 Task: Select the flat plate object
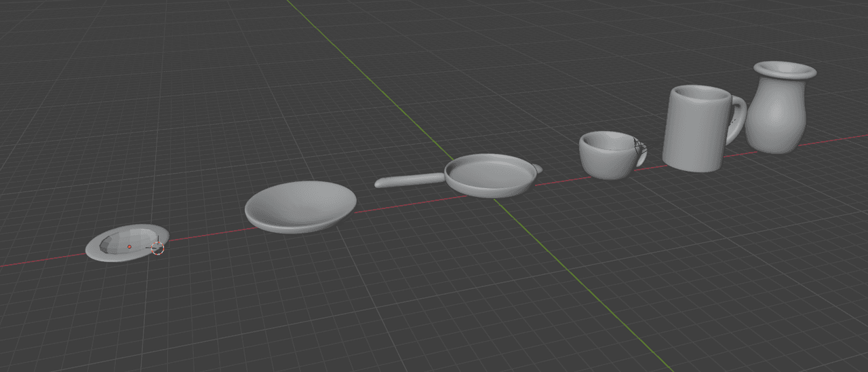pos(127,242)
